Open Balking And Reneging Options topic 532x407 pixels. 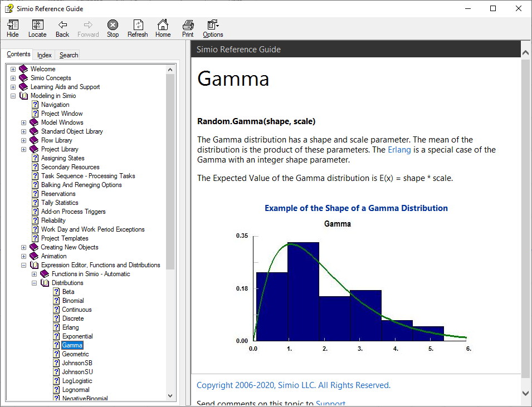tap(81, 185)
